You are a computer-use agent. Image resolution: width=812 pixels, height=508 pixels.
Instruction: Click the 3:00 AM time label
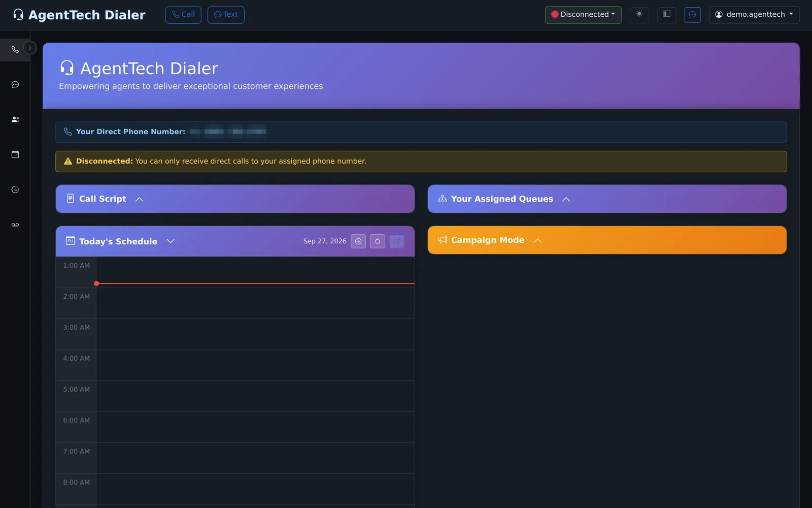click(77, 328)
